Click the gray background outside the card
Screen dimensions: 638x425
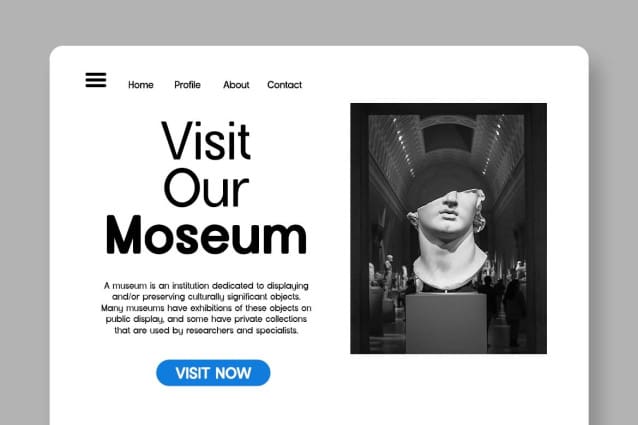[319, 22]
